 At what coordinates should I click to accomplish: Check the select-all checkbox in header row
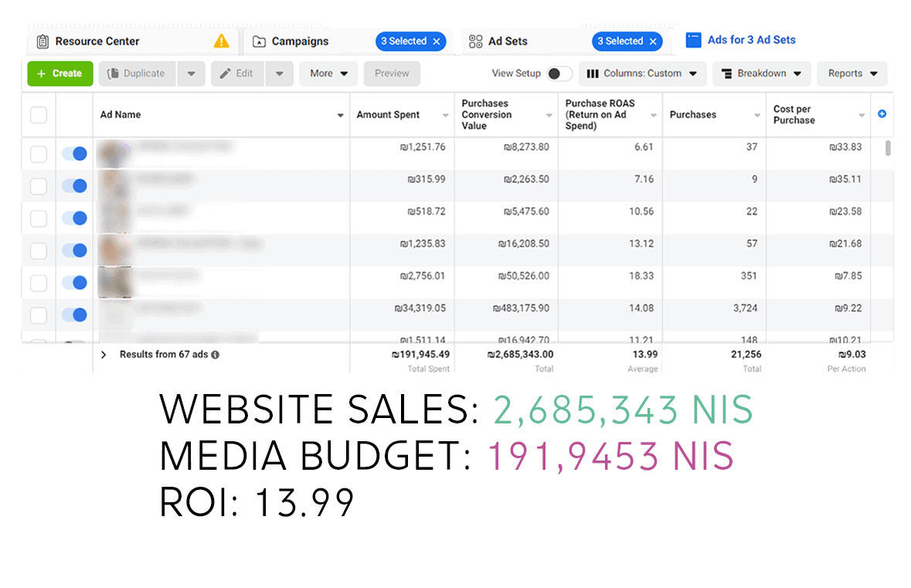coord(39,115)
